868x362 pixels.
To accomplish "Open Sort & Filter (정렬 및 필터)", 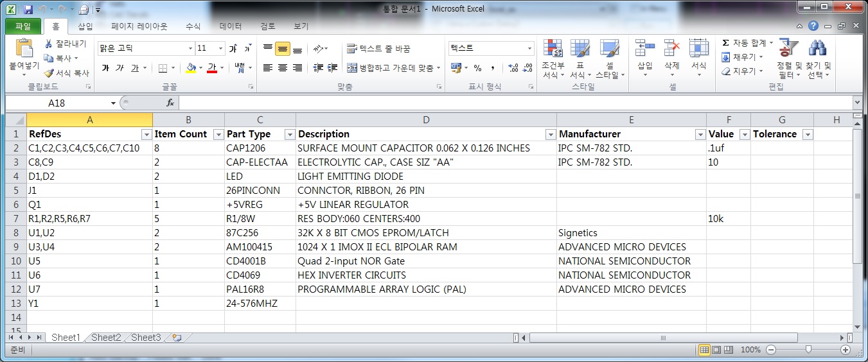I will [789, 58].
